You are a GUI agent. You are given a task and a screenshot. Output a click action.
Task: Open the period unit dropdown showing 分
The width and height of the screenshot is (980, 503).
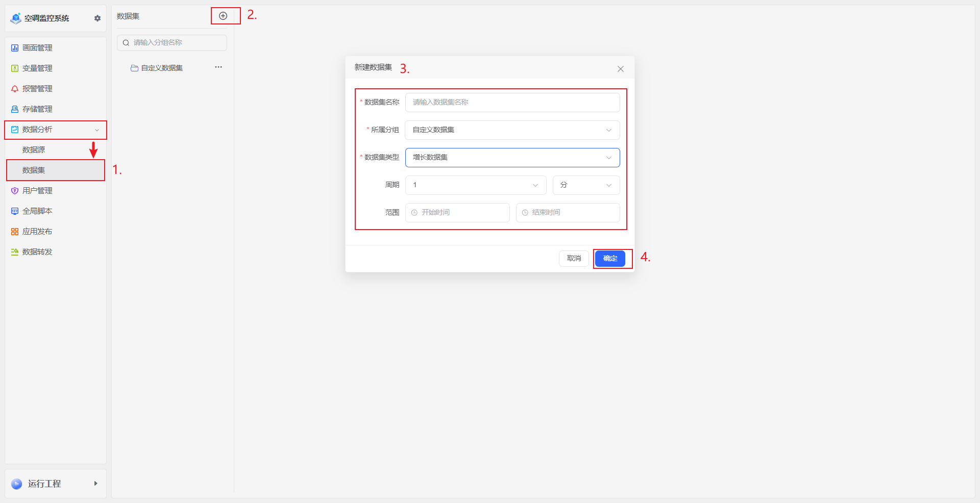click(x=586, y=185)
